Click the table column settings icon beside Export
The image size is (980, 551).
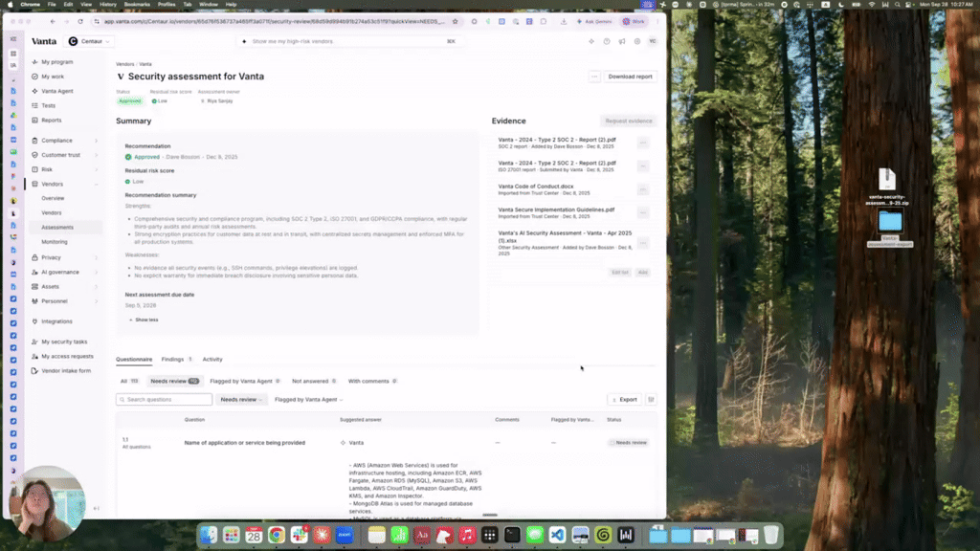click(651, 399)
